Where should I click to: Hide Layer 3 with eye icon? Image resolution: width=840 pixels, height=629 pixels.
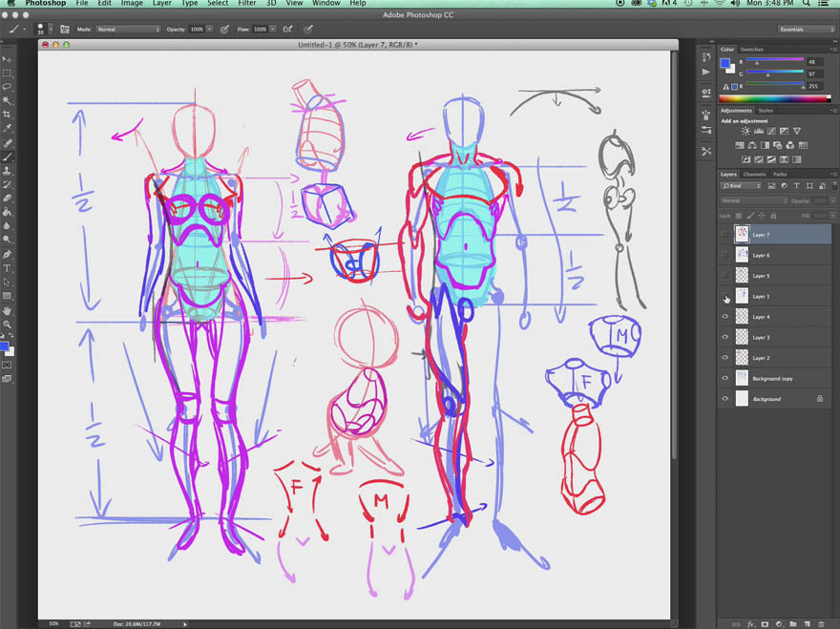pos(724,337)
